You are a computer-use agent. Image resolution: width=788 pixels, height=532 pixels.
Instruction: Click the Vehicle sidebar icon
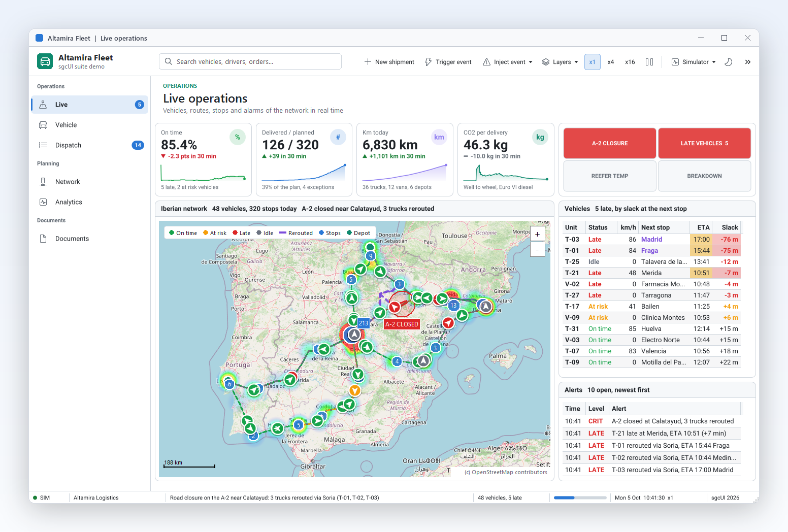pyautogui.click(x=43, y=125)
